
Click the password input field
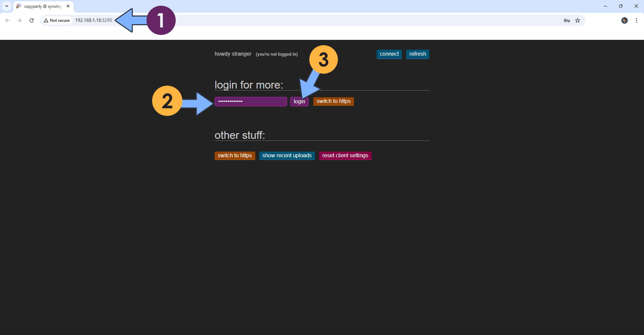pos(251,101)
